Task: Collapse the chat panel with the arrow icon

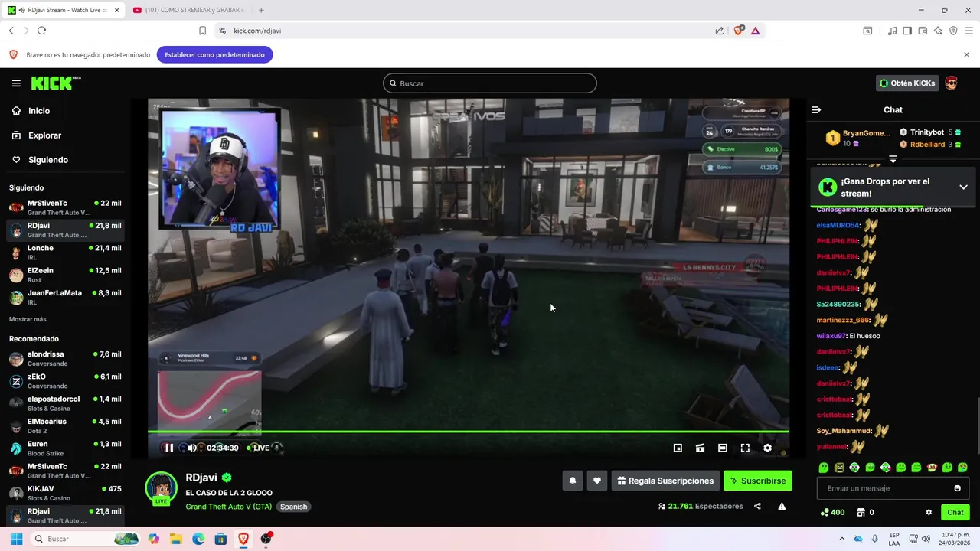Action: (x=816, y=110)
